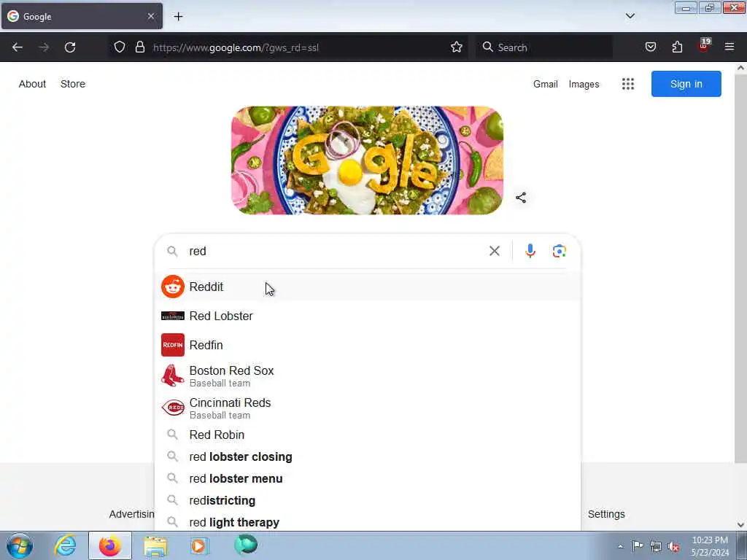Image resolution: width=747 pixels, height=560 pixels.
Task: Open the Settings footer link
Action: (606, 514)
